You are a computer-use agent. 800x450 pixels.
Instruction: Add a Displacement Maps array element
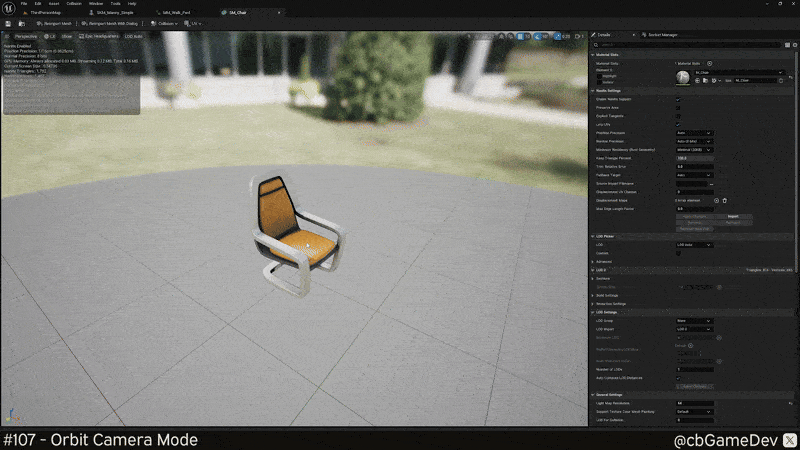716,201
